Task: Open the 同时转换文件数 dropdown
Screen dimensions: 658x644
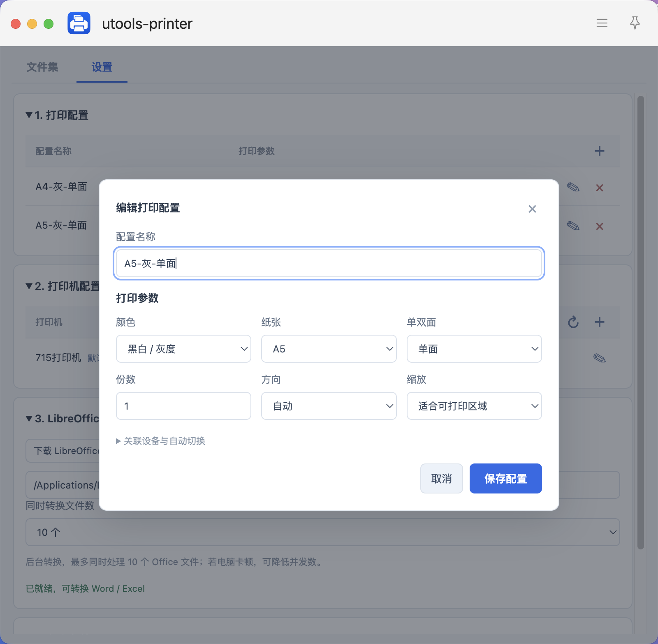Action: point(323,532)
